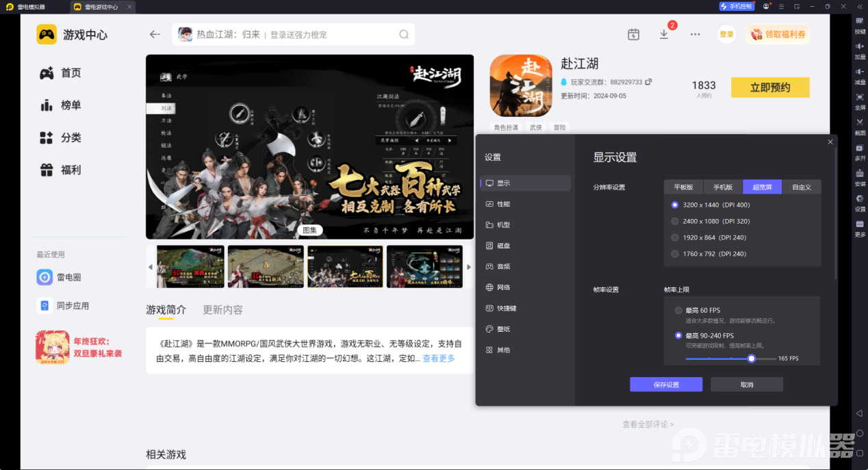Viewport: 868px width, 470px height.
Task: Select the 最高 90-240 FPS option
Action: [704, 335]
